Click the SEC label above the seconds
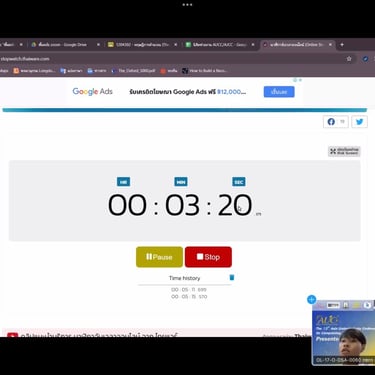The image size is (375, 375). pyautogui.click(x=239, y=182)
